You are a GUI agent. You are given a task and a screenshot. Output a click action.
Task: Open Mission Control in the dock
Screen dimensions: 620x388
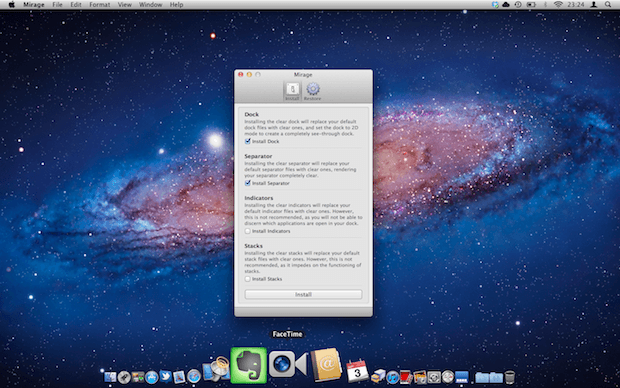pyautogui.click(x=138, y=377)
